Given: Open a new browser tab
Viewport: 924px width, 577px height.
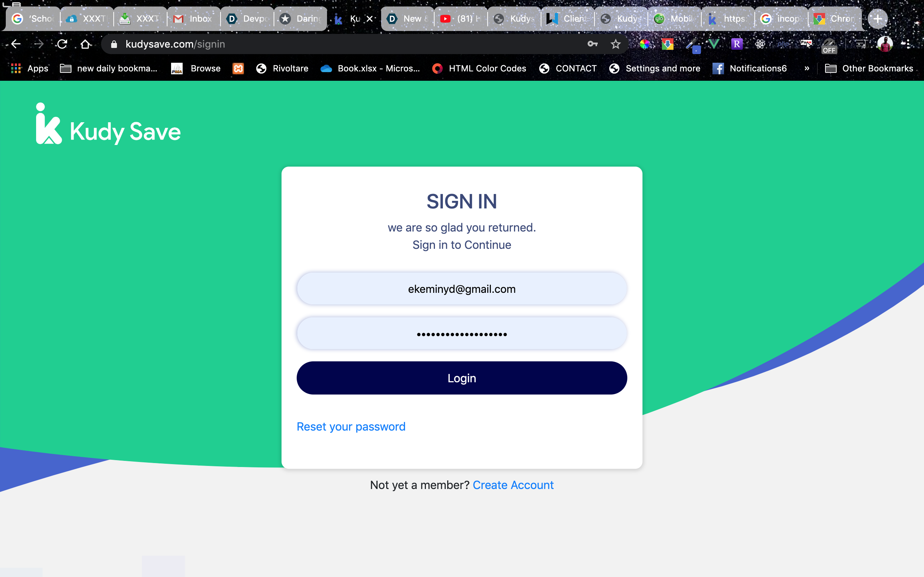Looking at the screenshot, I should pos(877,19).
